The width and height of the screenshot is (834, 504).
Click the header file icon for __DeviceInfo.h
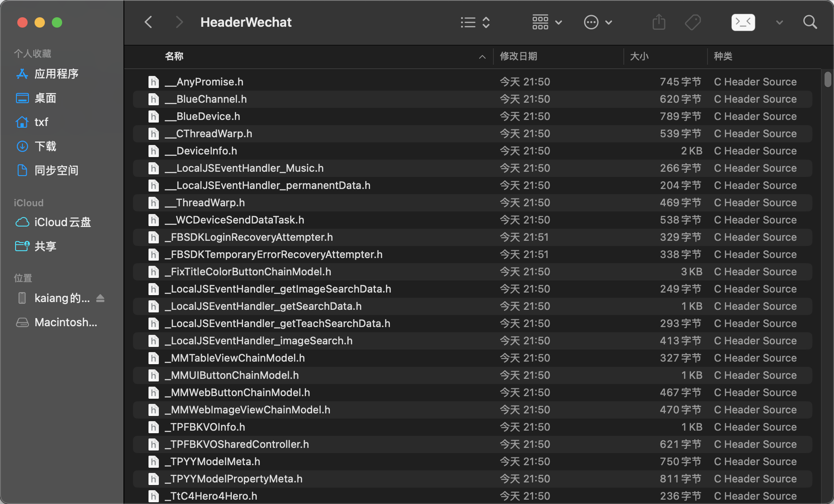[x=153, y=151]
